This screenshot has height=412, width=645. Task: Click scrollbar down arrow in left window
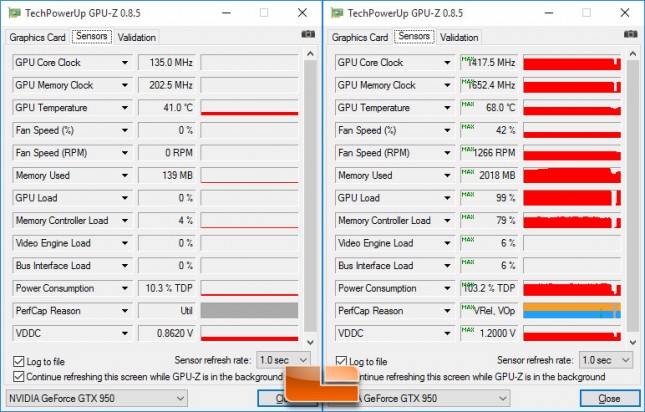(310, 342)
